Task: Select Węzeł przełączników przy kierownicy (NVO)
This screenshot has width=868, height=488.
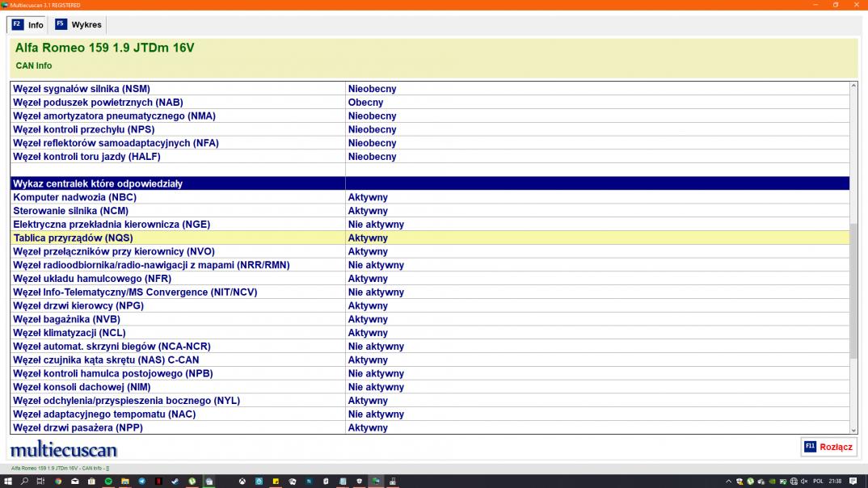Action: [430, 251]
